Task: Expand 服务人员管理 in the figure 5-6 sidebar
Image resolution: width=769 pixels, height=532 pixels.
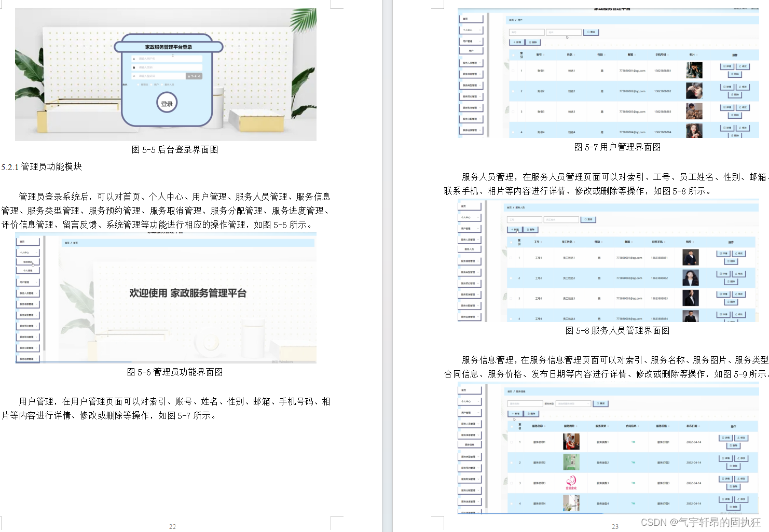Action: pyautogui.click(x=28, y=293)
